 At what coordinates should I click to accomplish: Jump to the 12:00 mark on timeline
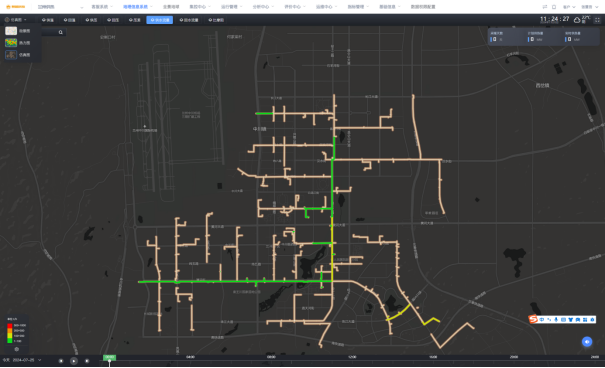coord(352,357)
